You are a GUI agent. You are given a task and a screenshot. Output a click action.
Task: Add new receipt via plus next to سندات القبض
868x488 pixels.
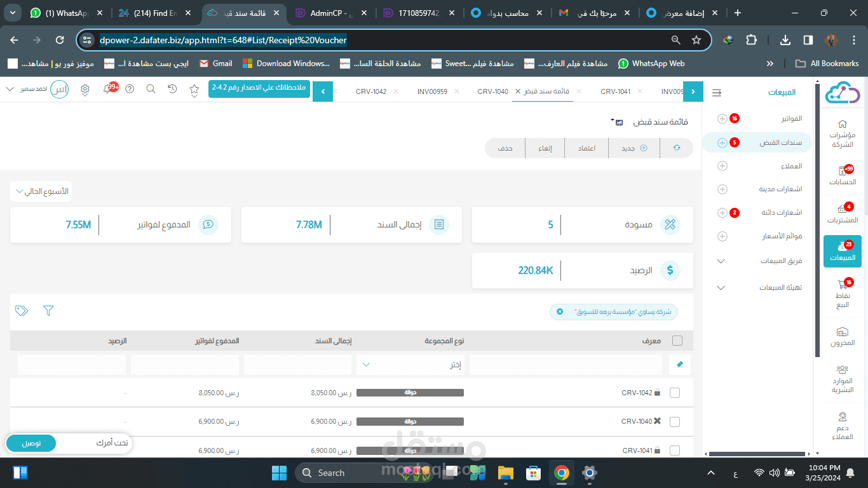722,143
